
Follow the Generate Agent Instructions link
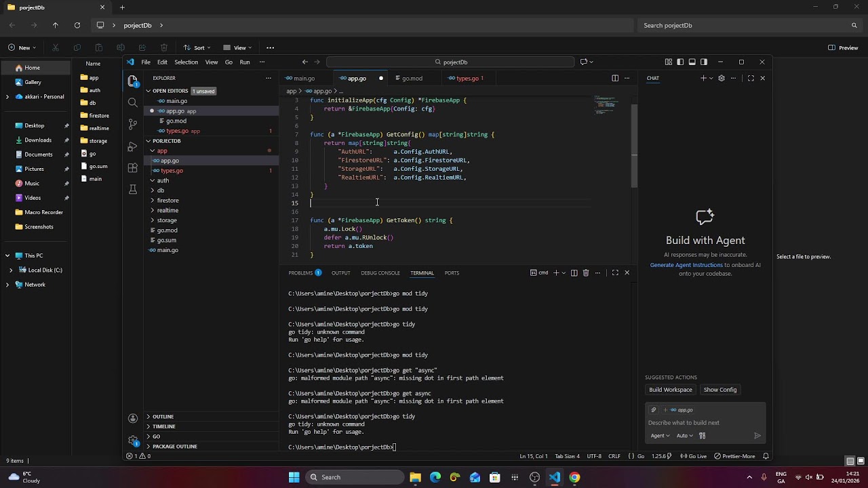point(686,265)
